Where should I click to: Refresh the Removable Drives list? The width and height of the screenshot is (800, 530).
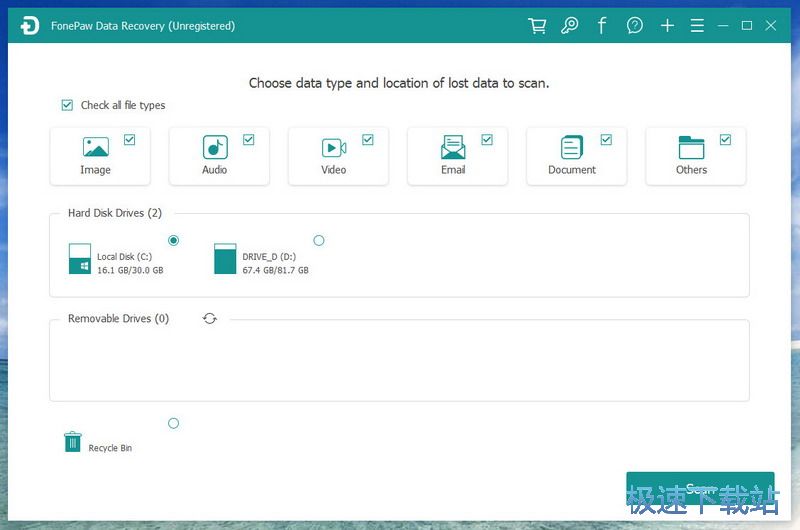209,318
